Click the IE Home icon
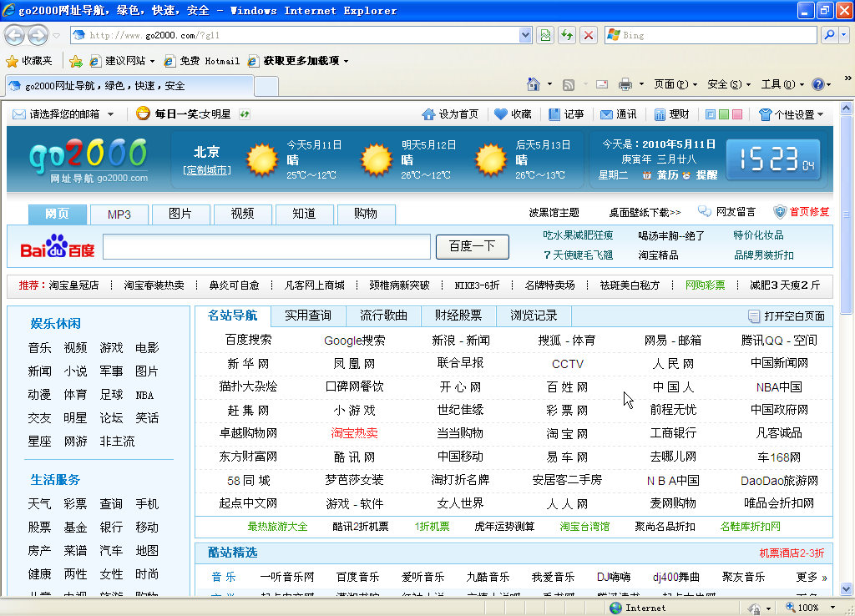Image resolution: width=855 pixels, height=616 pixels. point(534,84)
